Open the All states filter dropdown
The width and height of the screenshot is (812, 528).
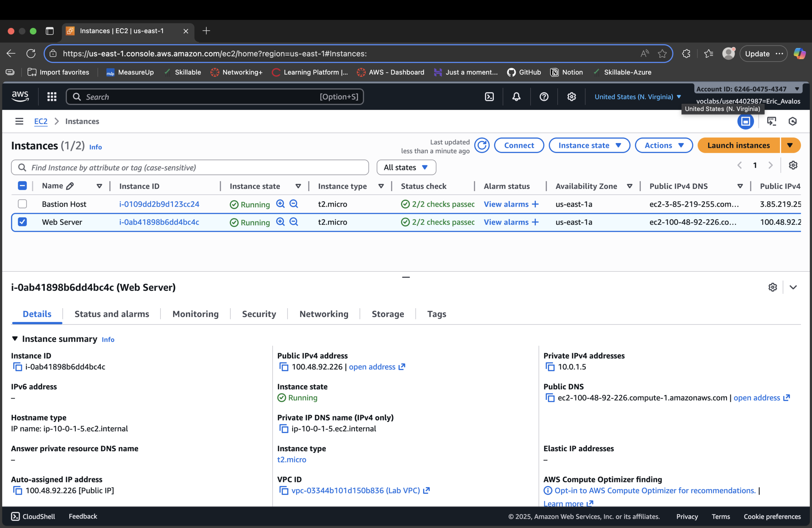pyautogui.click(x=406, y=167)
